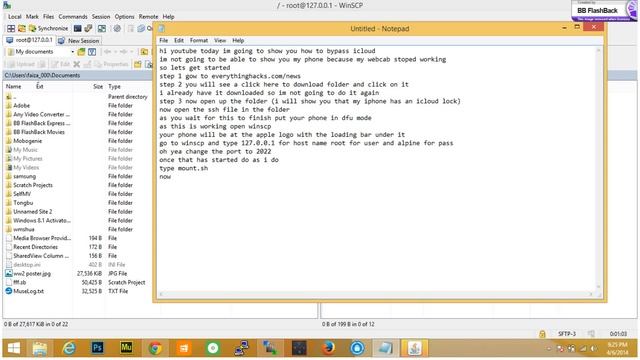
Task: Open the Edit menu in Notepad
Action: point(179,40)
